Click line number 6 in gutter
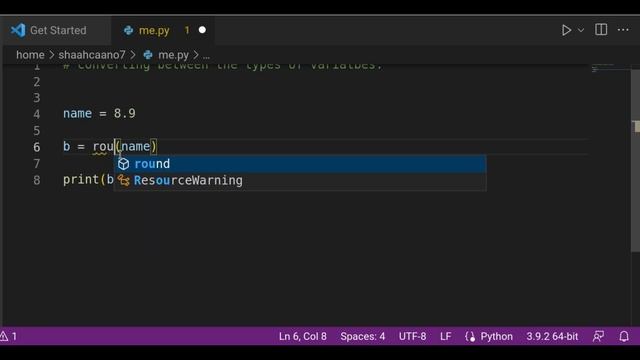Screen dimensions: 640x360 [x=37, y=147]
